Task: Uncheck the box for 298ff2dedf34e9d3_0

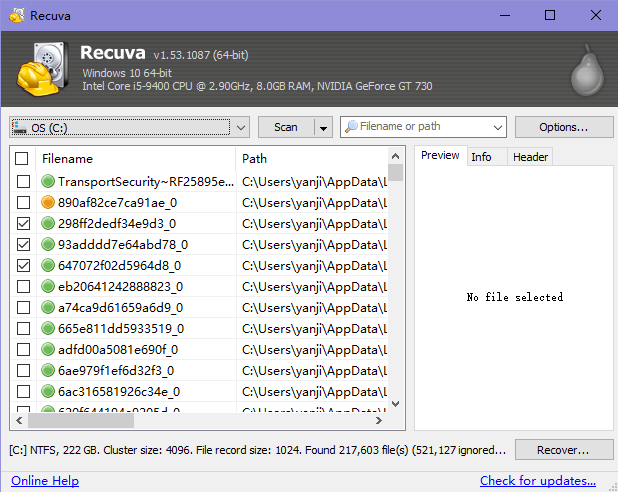Action: (23, 223)
